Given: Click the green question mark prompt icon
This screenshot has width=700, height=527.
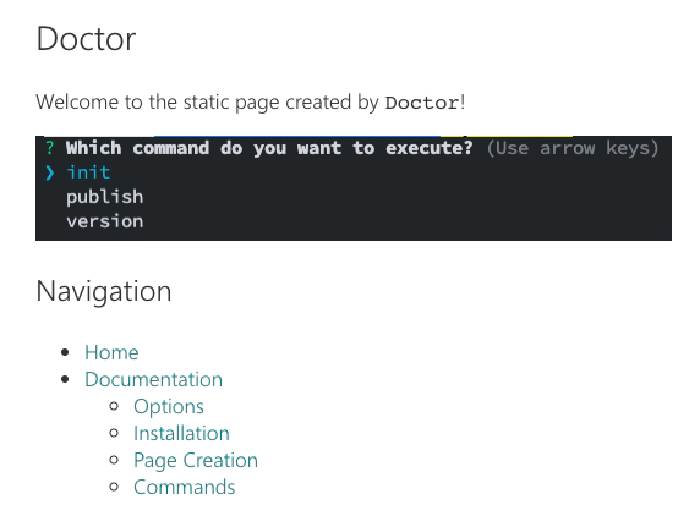Looking at the screenshot, I should point(50,148).
